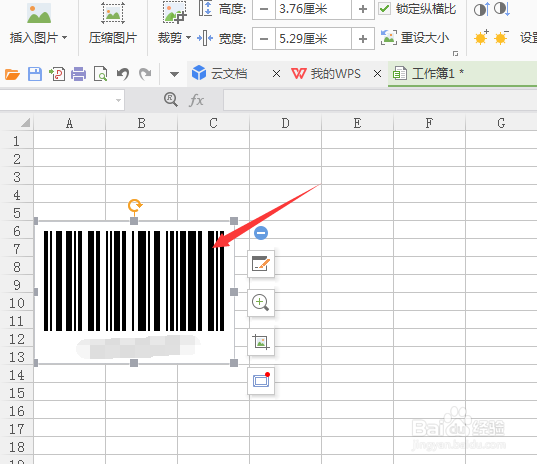Decrease the picture contrast
The image size is (537, 464).
(502, 9)
